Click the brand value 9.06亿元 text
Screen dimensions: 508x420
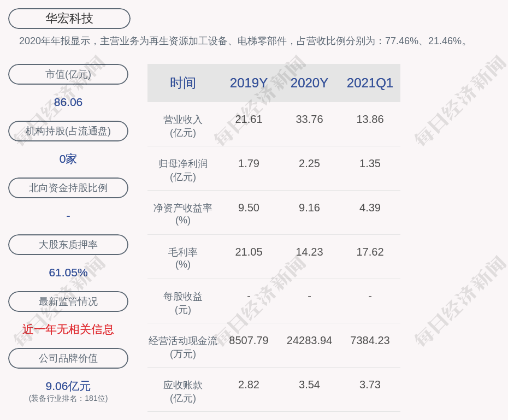68,386
